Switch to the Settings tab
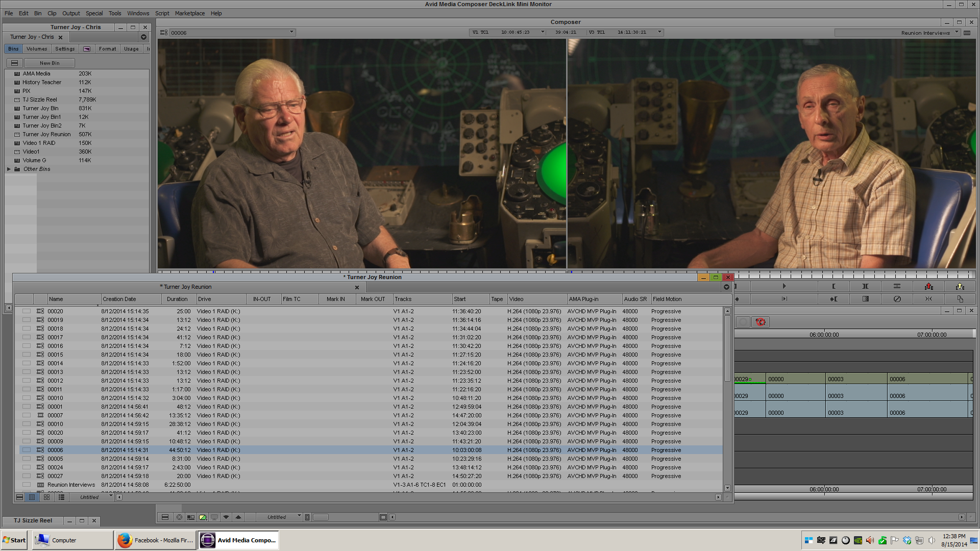The image size is (980, 551). click(65, 49)
